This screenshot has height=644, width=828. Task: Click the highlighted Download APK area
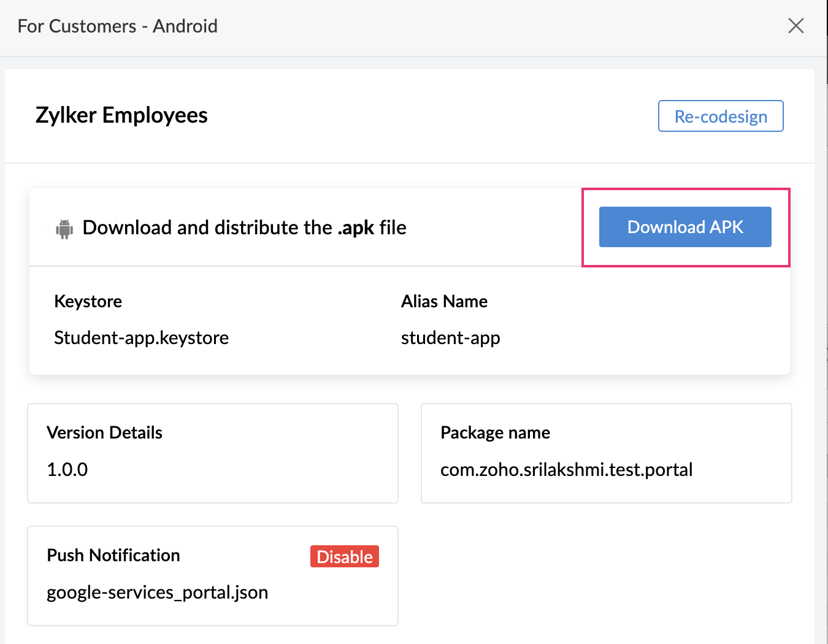686,227
